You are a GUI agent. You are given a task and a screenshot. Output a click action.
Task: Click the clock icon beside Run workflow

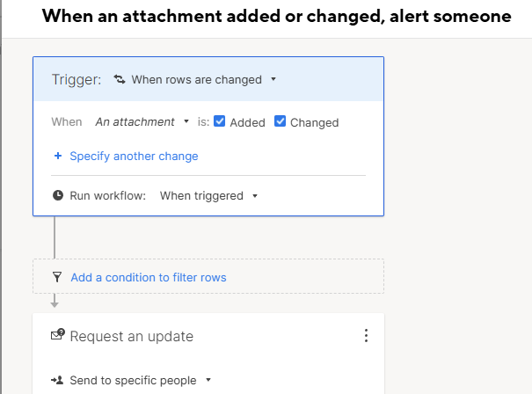[58, 195]
